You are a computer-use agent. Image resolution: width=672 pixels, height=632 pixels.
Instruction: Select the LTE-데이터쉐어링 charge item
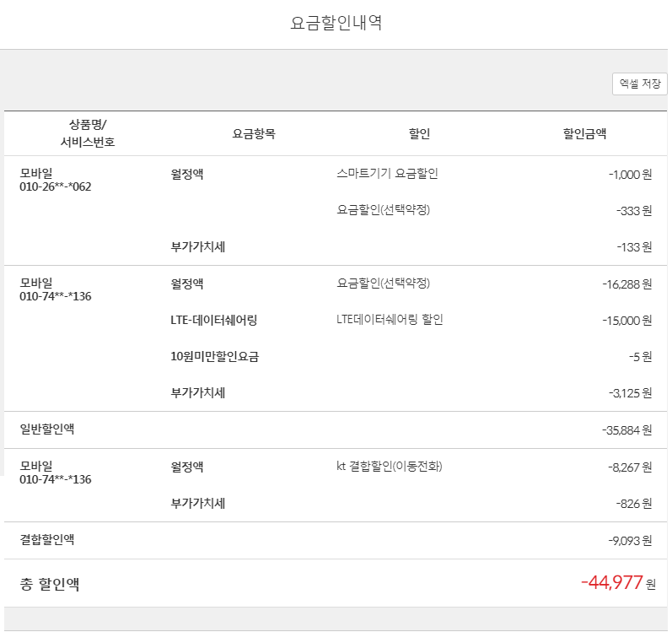[213, 320]
